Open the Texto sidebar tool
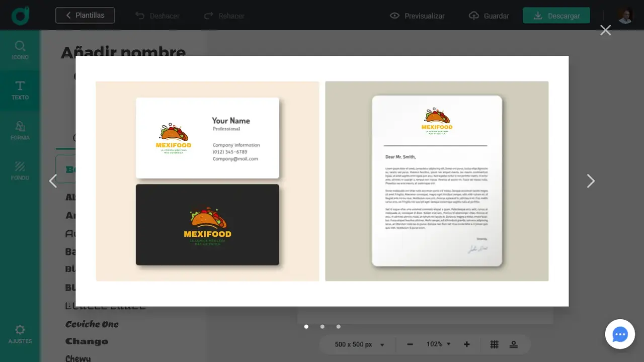 20,90
